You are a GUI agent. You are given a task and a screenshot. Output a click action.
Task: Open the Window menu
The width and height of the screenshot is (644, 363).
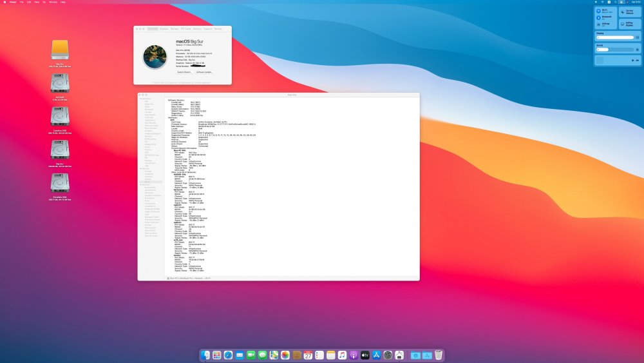pyautogui.click(x=53, y=2)
